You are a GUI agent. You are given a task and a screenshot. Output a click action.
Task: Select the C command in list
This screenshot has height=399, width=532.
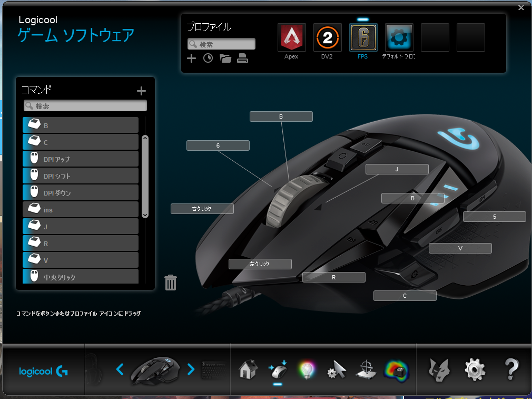point(81,142)
